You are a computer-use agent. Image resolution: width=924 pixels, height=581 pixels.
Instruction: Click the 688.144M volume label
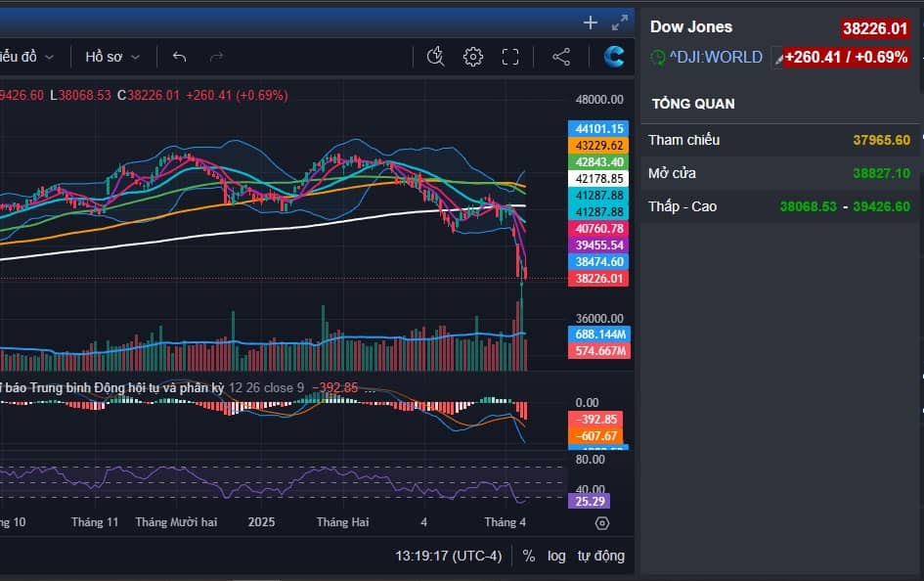600,335
